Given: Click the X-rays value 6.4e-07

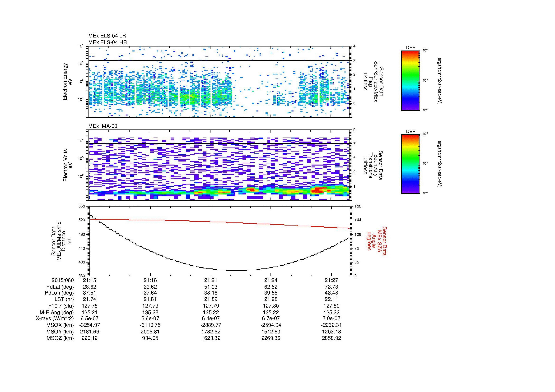Looking at the screenshot, I should coord(210,319).
